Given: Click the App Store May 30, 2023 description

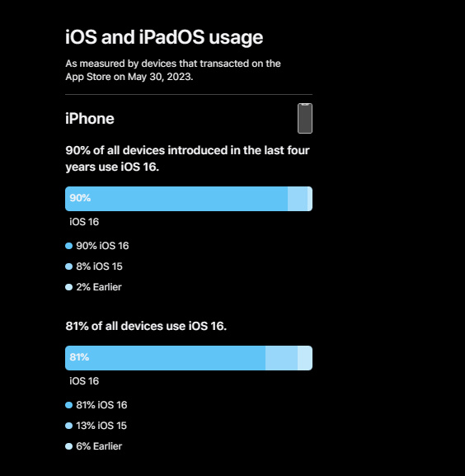Looking at the screenshot, I should coord(173,70).
